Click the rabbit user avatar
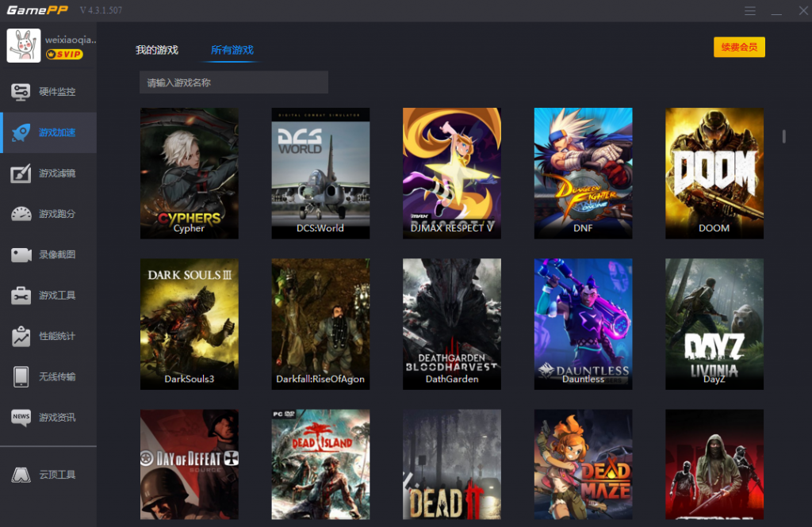This screenshot has height=527, width=812. pyautogui.click(x=23, y=45)
